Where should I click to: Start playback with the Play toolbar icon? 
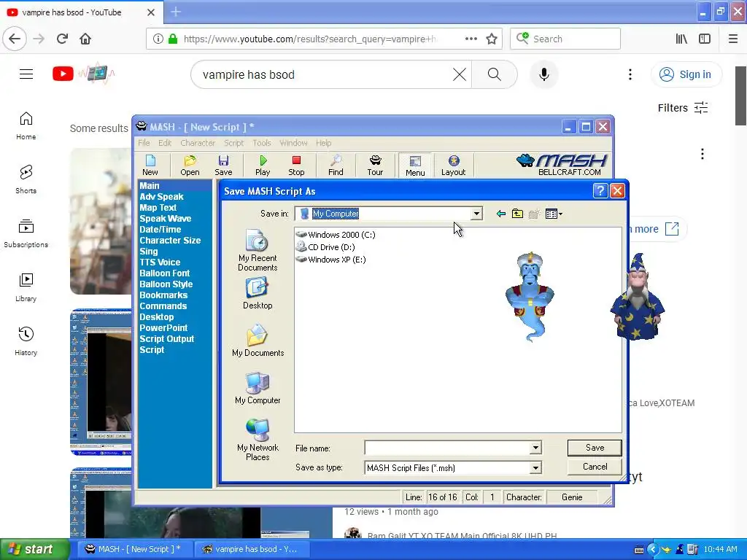263,166
